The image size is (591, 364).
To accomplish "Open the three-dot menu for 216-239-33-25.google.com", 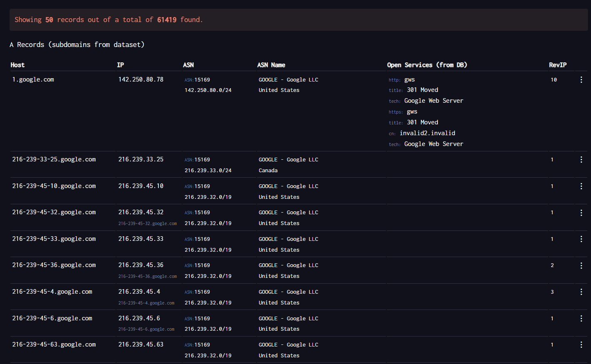I will [581, 160].
